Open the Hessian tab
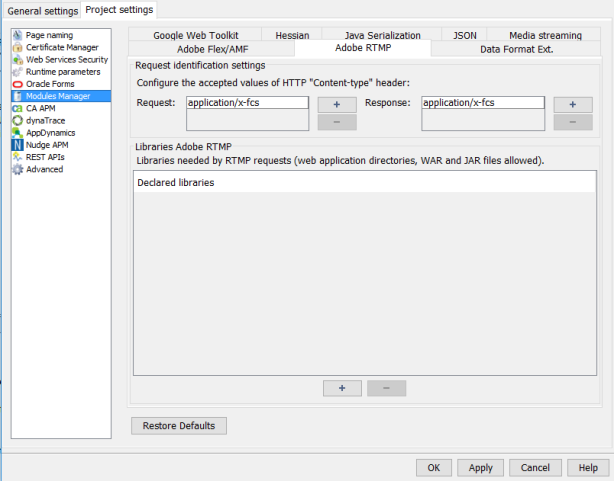 (292, 35)
